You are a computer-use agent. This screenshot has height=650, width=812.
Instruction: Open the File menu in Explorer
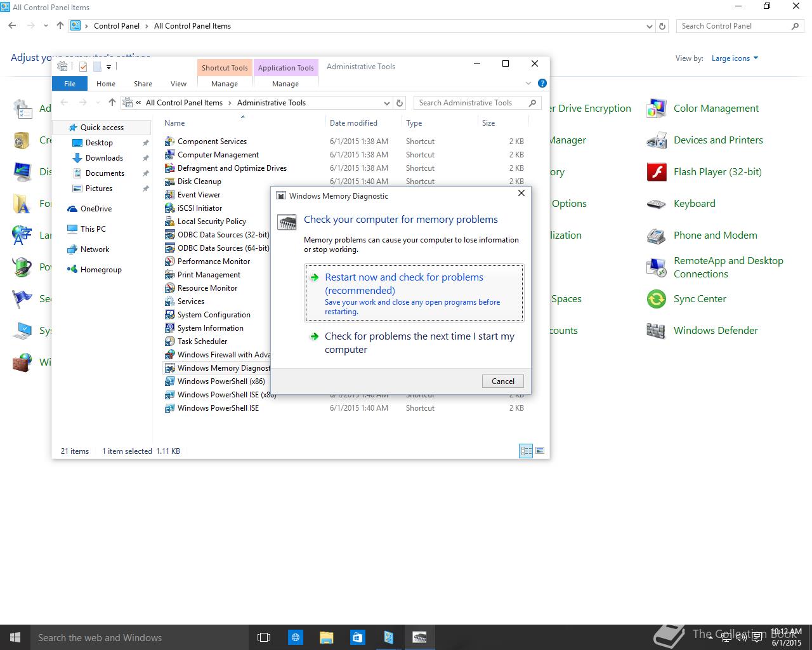pos(70,84)
